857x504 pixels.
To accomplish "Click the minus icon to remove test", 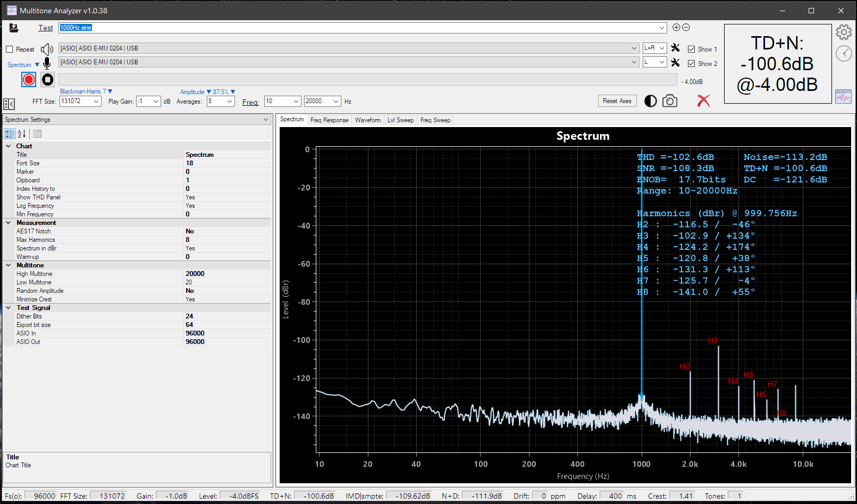I will pyautogui.click(x=686, y=27).
